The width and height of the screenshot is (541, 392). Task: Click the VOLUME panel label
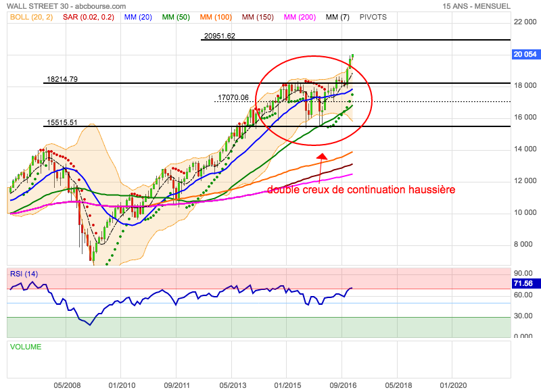(26, 347)
